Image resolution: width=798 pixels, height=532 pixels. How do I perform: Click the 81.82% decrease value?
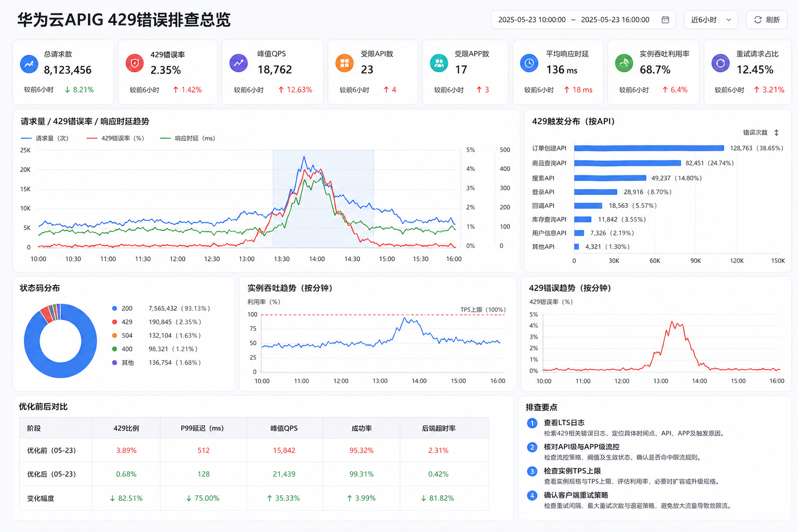437,498
